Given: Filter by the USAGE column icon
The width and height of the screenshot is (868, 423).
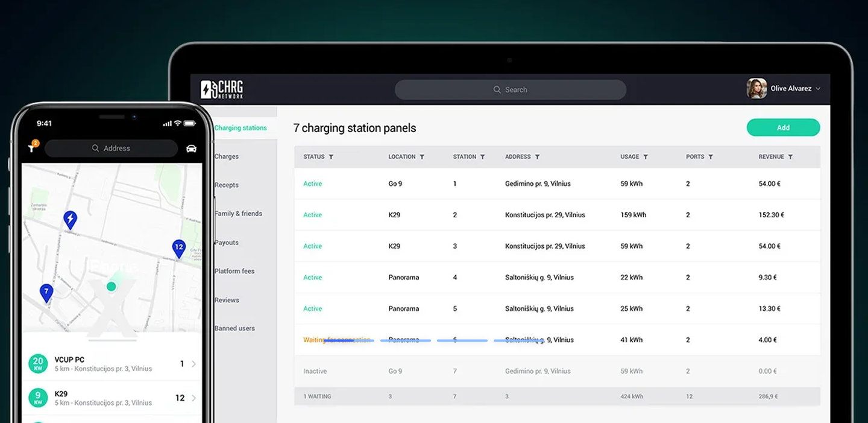Looking at the screenshot, I should (x=646, y=157).
